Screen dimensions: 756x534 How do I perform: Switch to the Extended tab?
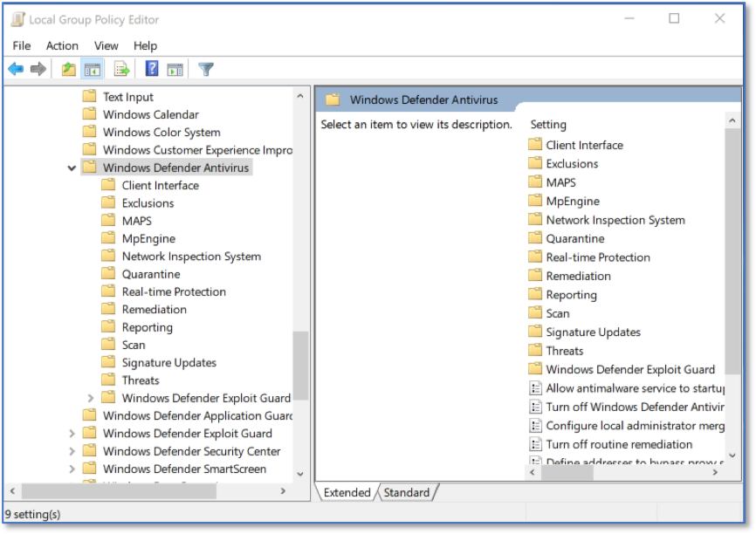(347, 492)
